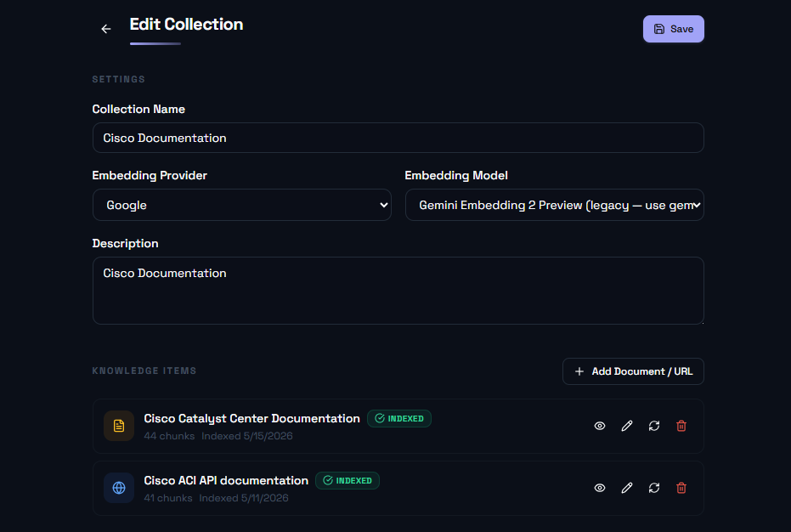
Task: Click the KNOWLEDGE ITEMS section label
Action: tap(144, 371)
